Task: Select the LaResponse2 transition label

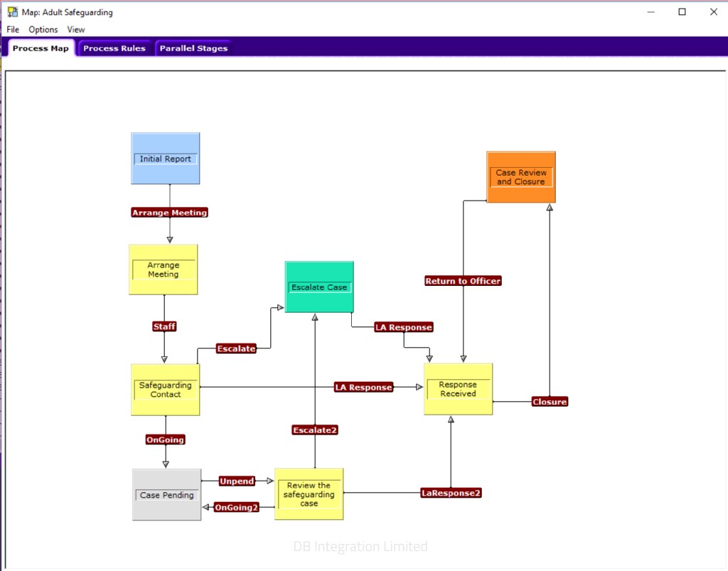Action: (451, 492)
